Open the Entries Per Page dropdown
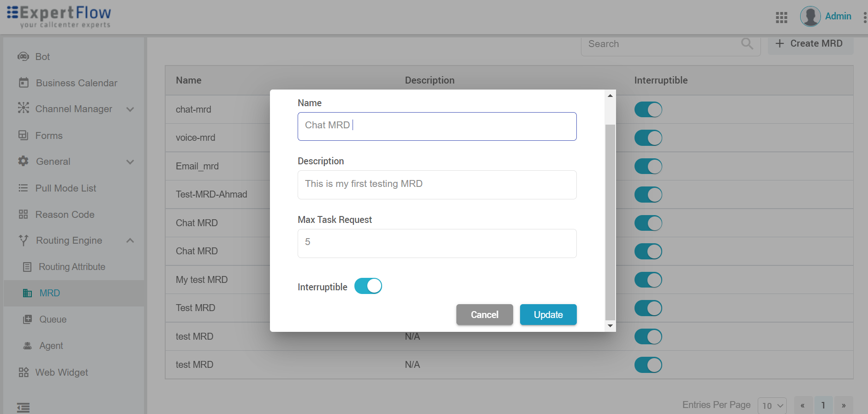 pyautogui.click(x=772, y=406)
